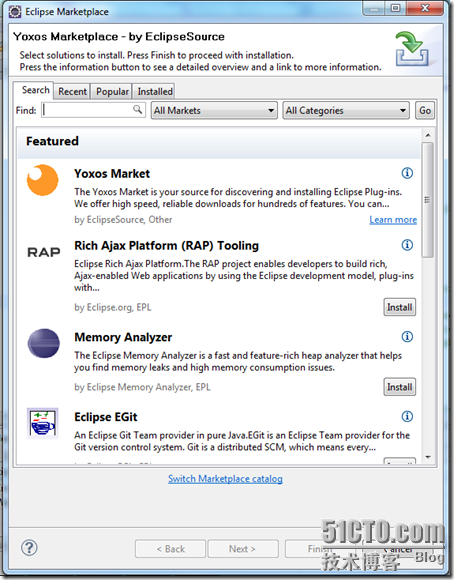Click the scrollbar up arrow
This screenshot has width=454, height=580.
click(x=428, y=135)
